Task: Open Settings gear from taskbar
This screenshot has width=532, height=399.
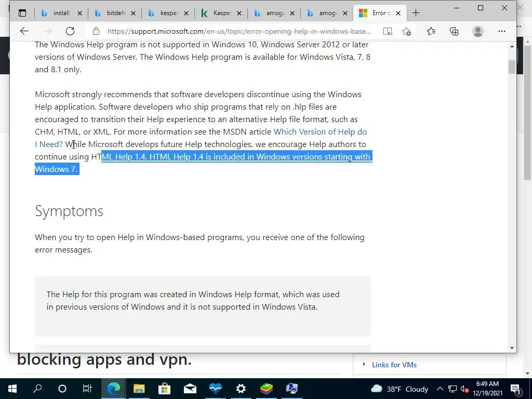Action: click(241, 389)
